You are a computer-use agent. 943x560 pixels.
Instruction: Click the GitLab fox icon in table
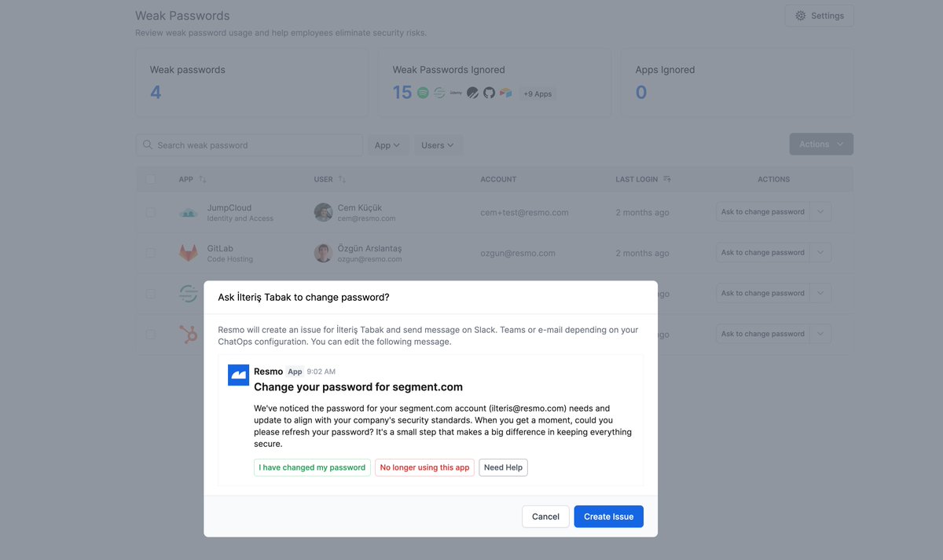(x=189, y=253)
